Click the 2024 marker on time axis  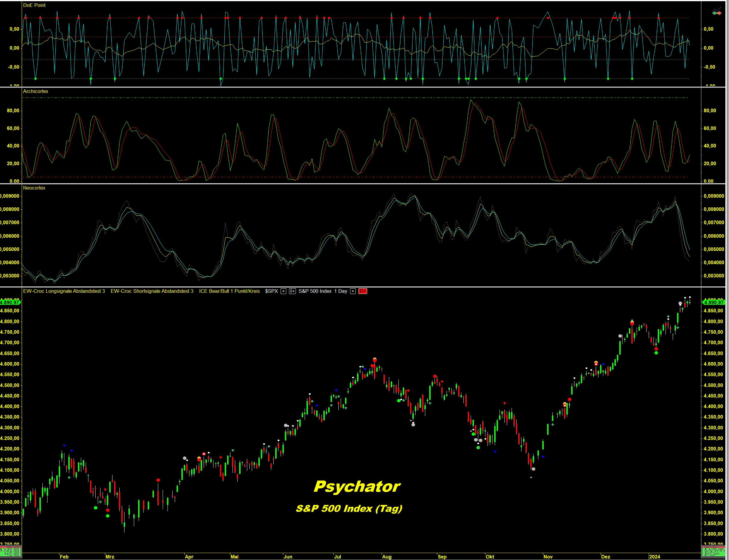point(654,557)
